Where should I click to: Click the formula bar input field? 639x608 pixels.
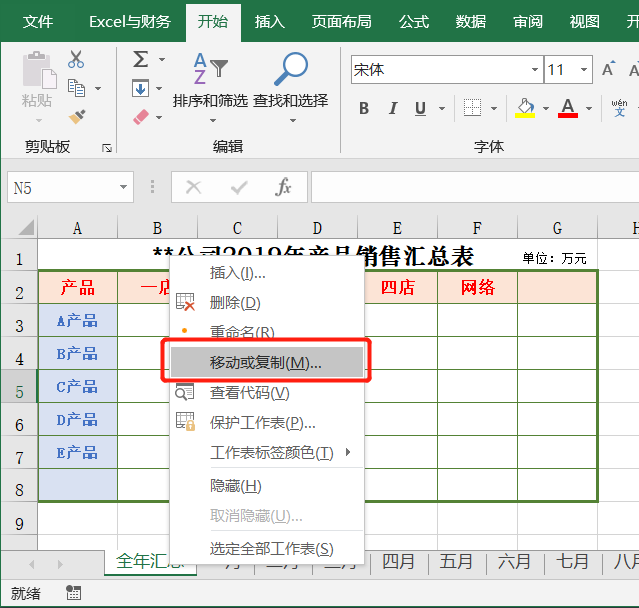pyautogui.click(x=470, y=187)
